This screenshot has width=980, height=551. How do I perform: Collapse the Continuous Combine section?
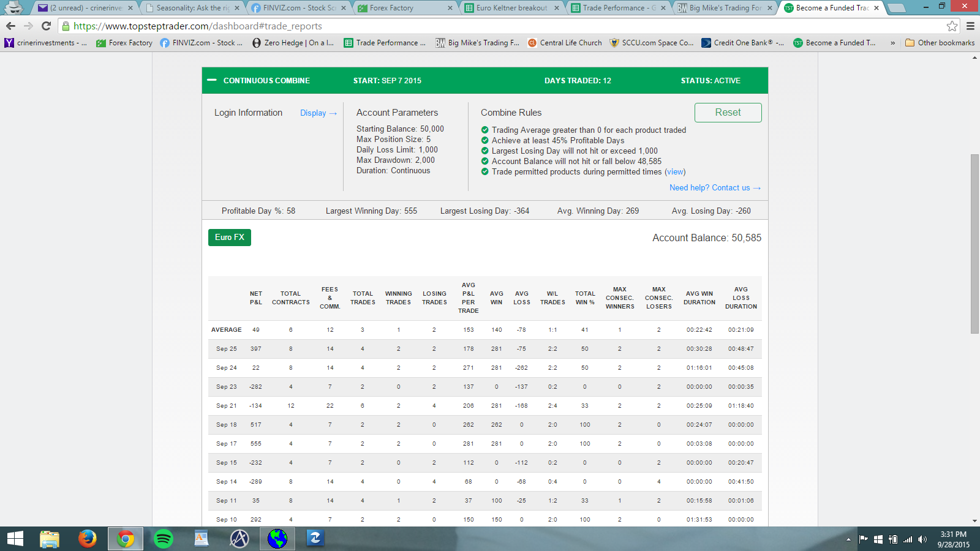[211, 80]
